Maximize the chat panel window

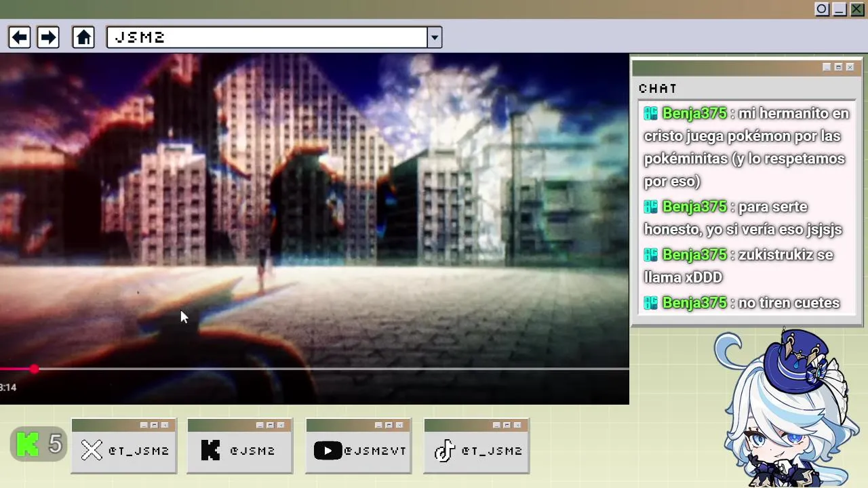pos(838,67)
